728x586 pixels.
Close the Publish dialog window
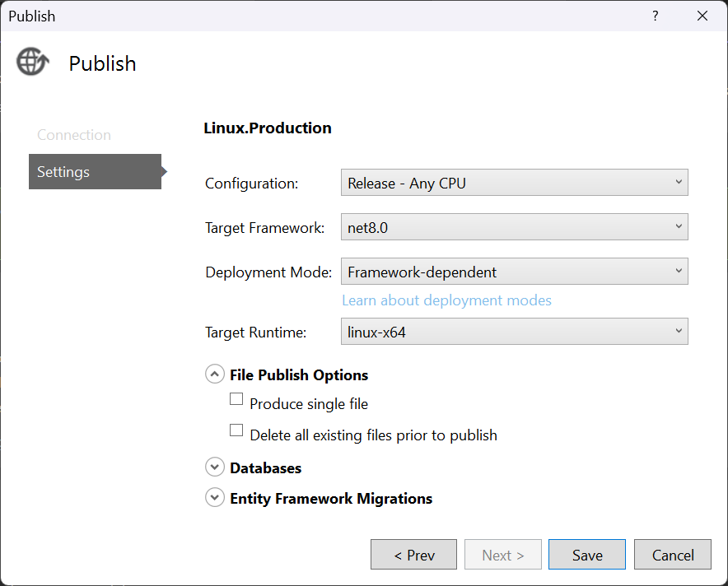click(x=702, y=16)
